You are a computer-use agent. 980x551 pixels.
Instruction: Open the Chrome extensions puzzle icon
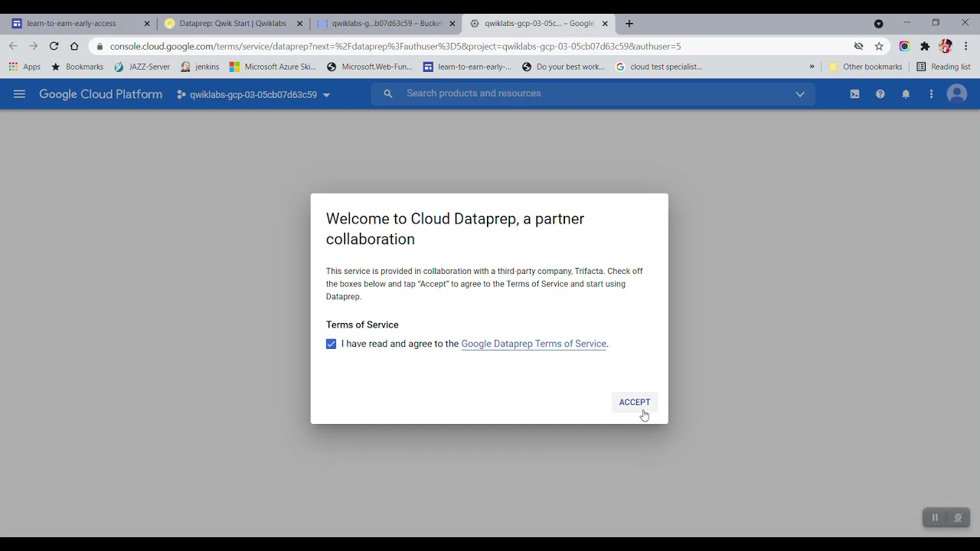925,46
